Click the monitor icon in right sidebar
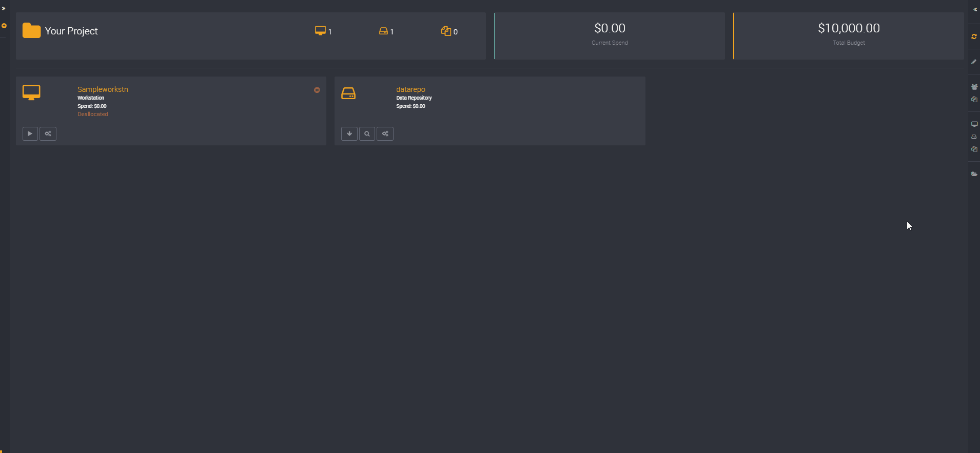 coord(974,124)
